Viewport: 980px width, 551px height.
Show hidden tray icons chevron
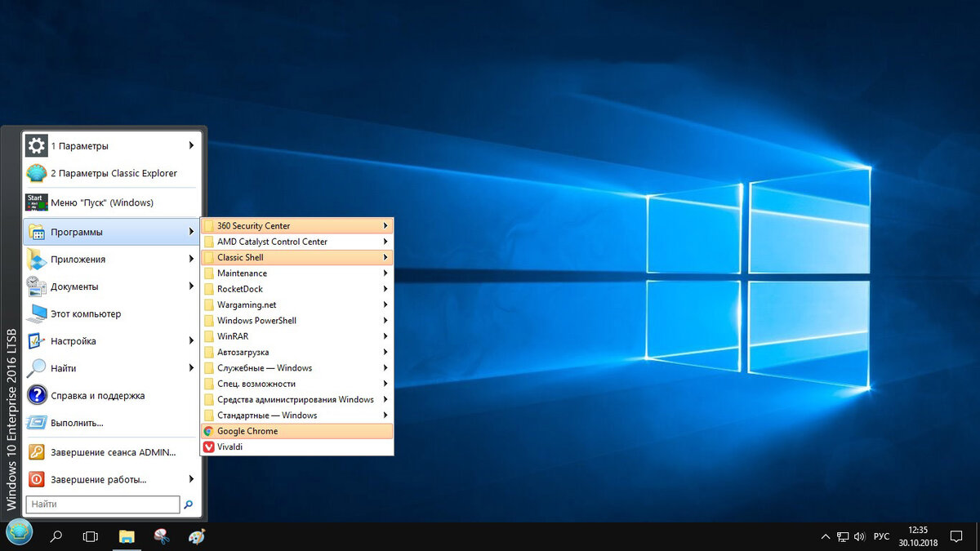(825, 536)
